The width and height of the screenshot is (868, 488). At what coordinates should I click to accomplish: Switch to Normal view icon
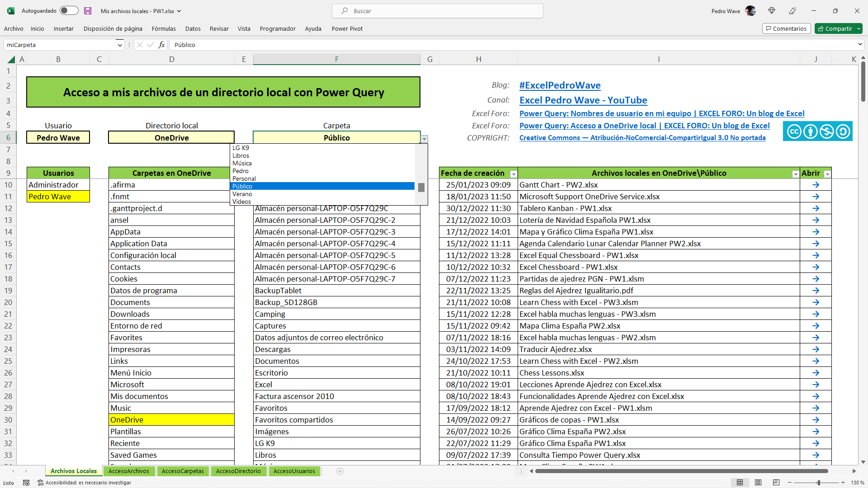740,483
